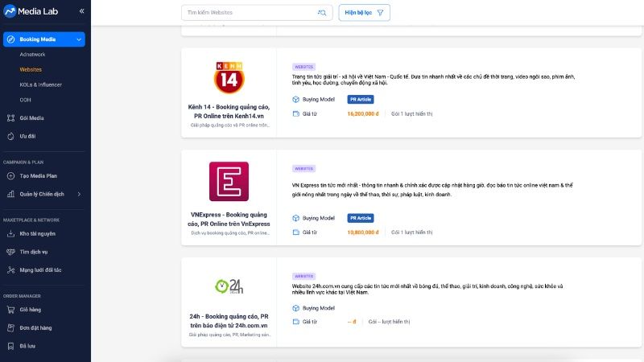This screenshot has width=644, height=362.
Task: Click Kênh 14 Giá từ wallet icon
Action: pyautogui.click(x=295, y=113)
